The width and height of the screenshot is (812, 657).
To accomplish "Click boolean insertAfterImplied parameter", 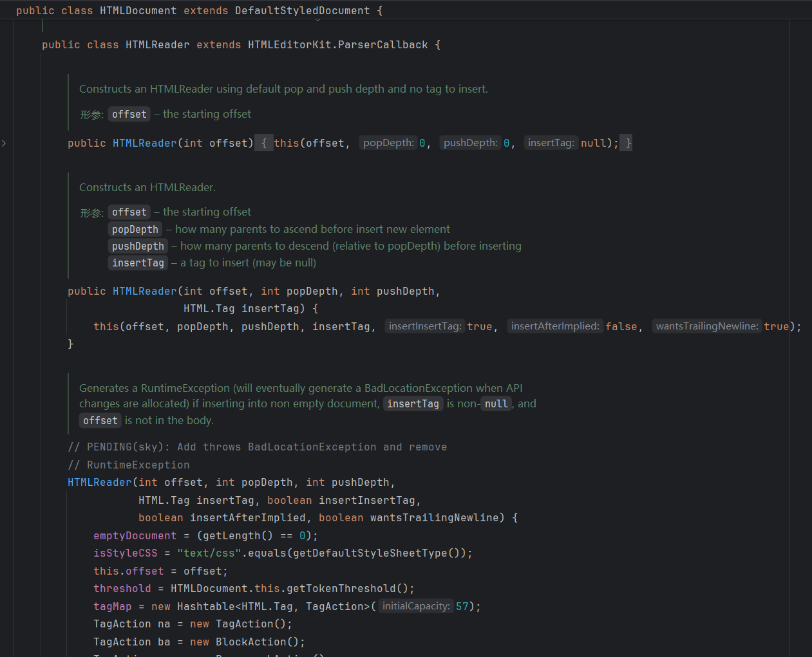I will coord(222,517).
